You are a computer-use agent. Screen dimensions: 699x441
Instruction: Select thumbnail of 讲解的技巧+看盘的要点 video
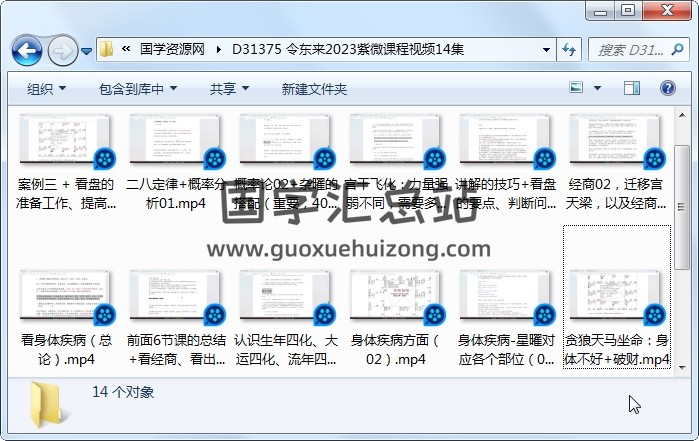(x=506, y=140)
